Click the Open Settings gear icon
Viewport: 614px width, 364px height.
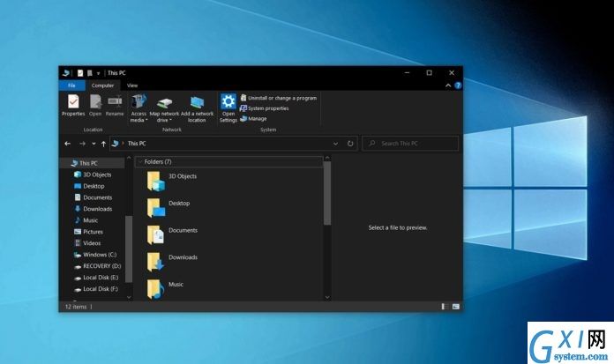(228, 101)
